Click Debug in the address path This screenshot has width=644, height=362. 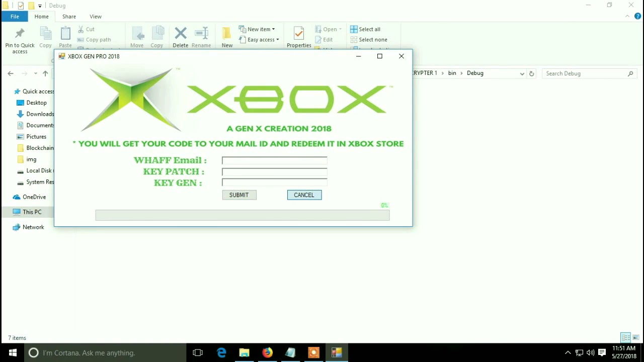tap(475, 73)
